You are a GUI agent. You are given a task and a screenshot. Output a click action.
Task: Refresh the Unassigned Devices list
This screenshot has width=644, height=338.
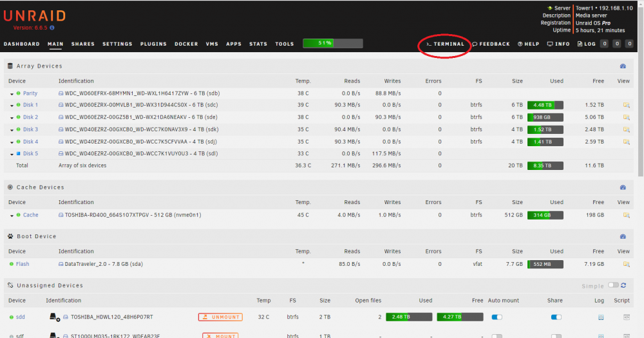pos(623,285)
